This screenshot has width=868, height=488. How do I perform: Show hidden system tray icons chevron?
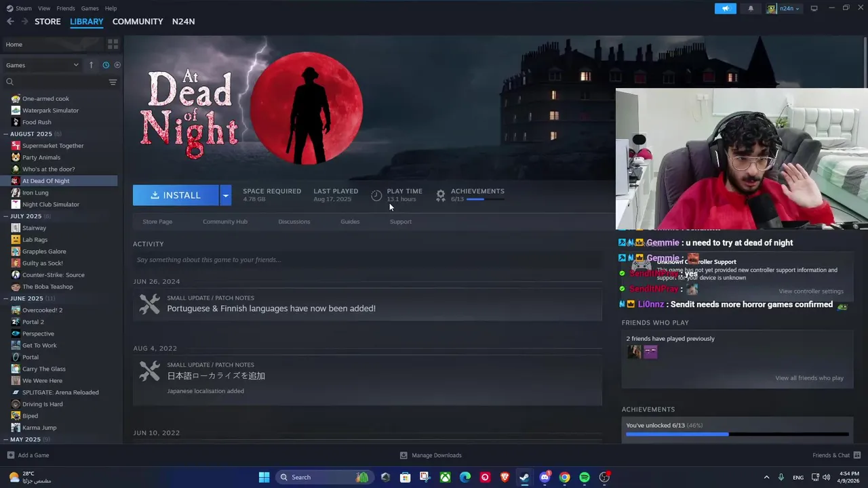pos(766,477)
